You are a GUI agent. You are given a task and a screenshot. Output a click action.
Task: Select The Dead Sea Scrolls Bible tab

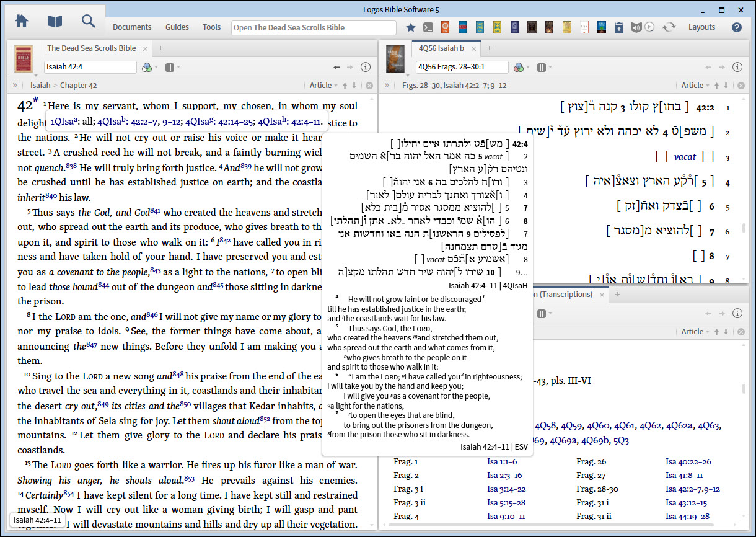tap(91, 48)
